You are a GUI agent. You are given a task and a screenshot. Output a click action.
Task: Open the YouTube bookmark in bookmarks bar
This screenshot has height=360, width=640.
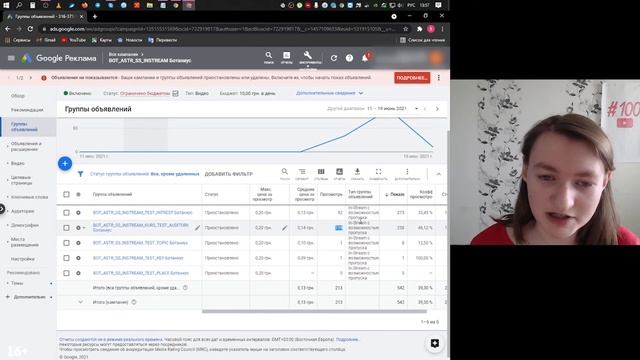point(73,40)
